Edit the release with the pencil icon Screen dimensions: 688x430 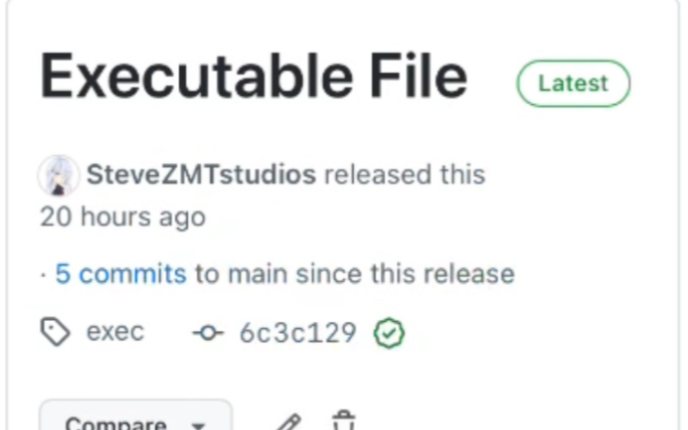(x=289, y=423)
